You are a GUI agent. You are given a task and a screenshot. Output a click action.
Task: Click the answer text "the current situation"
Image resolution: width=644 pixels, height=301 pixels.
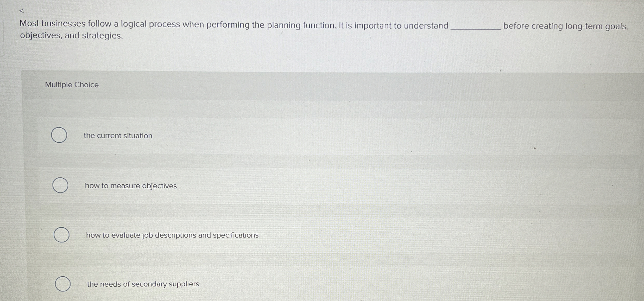point(118,135)
